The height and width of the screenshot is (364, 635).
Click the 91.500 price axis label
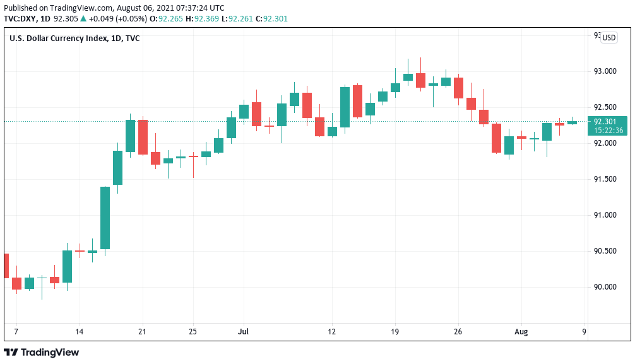[606, 179]
